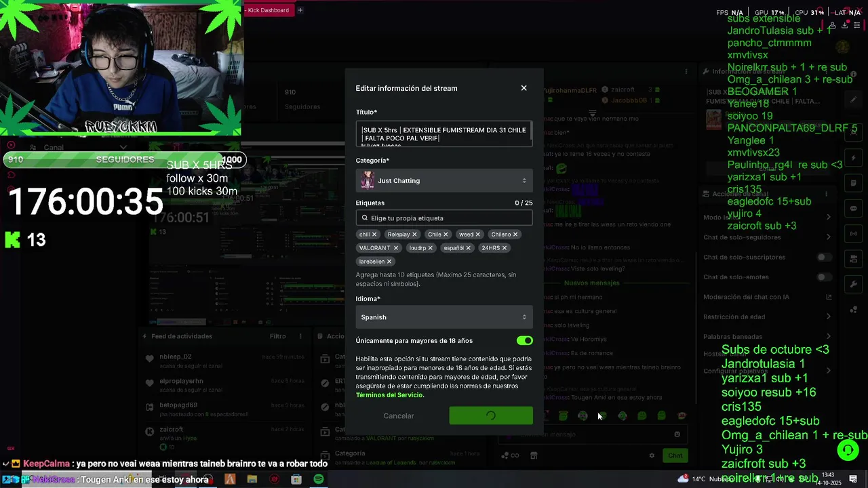Image resolution: width=868 pixels, height=488 pixels.
Task: Click the notes sidebar icon
Action: [x=853, y=183]
